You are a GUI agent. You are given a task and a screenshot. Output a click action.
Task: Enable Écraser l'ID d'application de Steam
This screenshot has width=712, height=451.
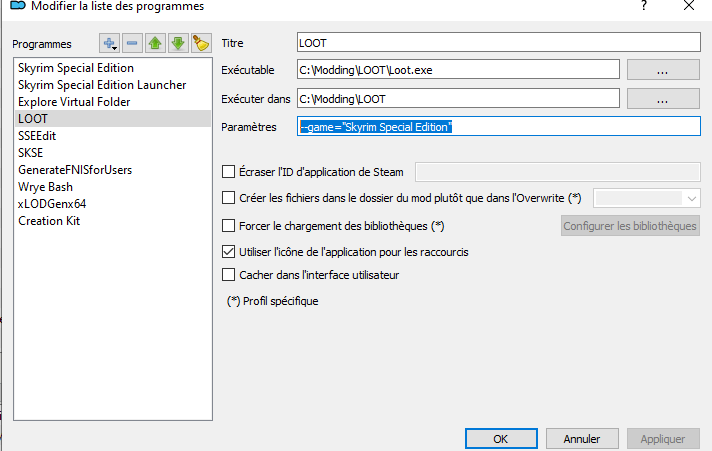click(x=228, y=172)
